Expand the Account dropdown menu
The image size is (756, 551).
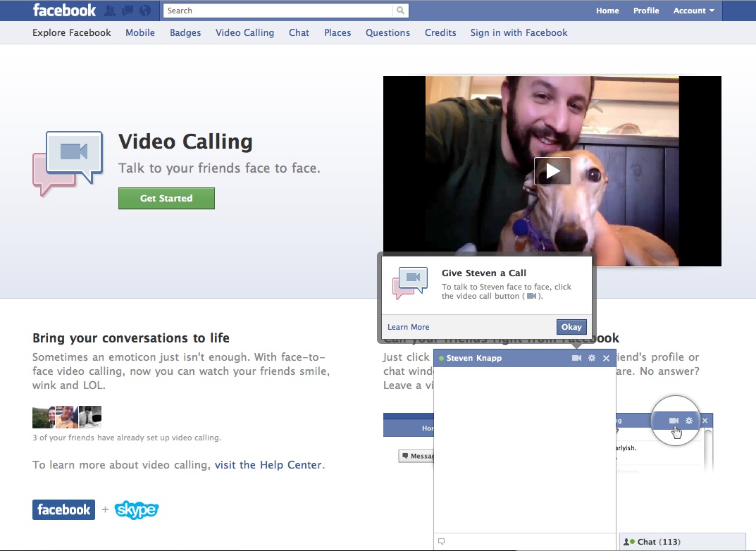[x=693, y=11]
